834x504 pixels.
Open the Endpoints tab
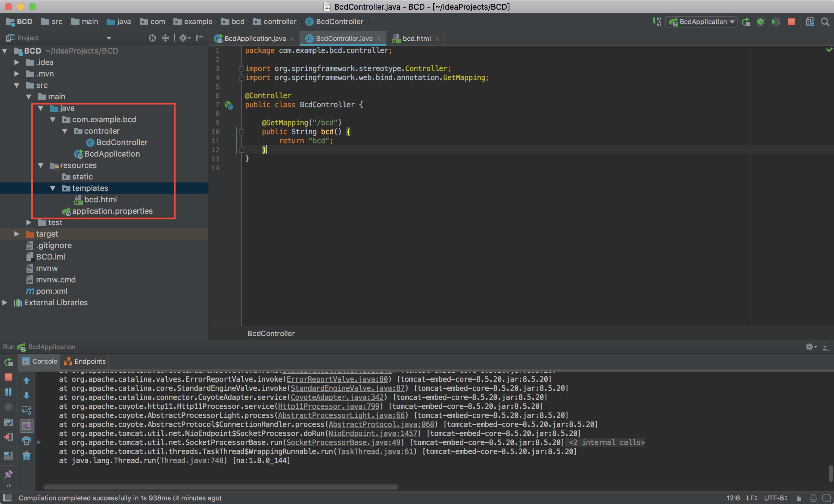(x=85, y=361)
